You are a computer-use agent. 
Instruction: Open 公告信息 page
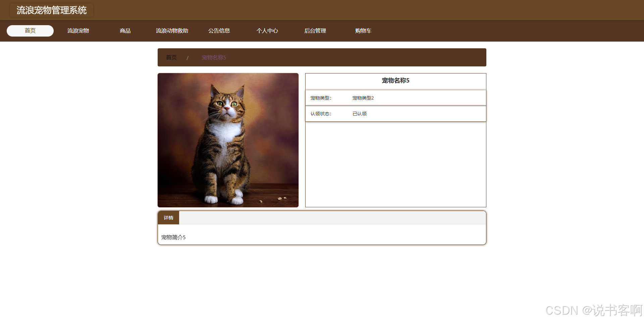[219, 31]
